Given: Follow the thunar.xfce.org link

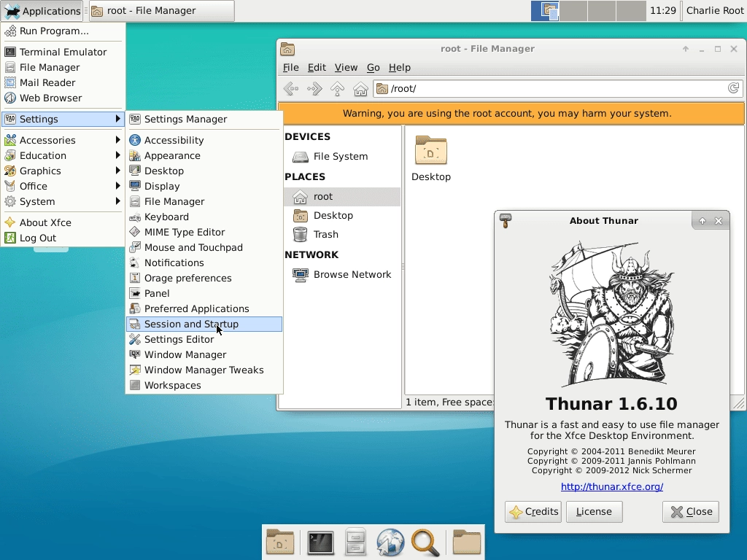Looking at the screenshot, I should [x=612, y=486].
